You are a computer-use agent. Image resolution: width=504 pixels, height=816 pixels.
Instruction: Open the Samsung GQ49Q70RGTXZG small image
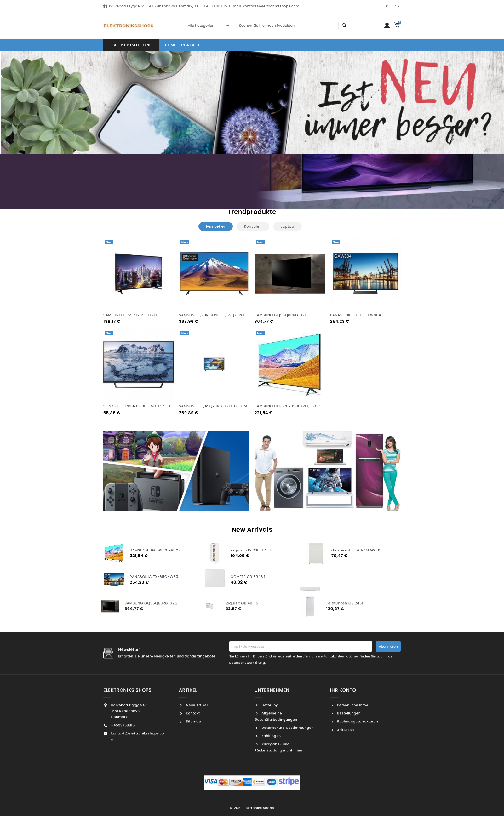[x=214, y=364]
